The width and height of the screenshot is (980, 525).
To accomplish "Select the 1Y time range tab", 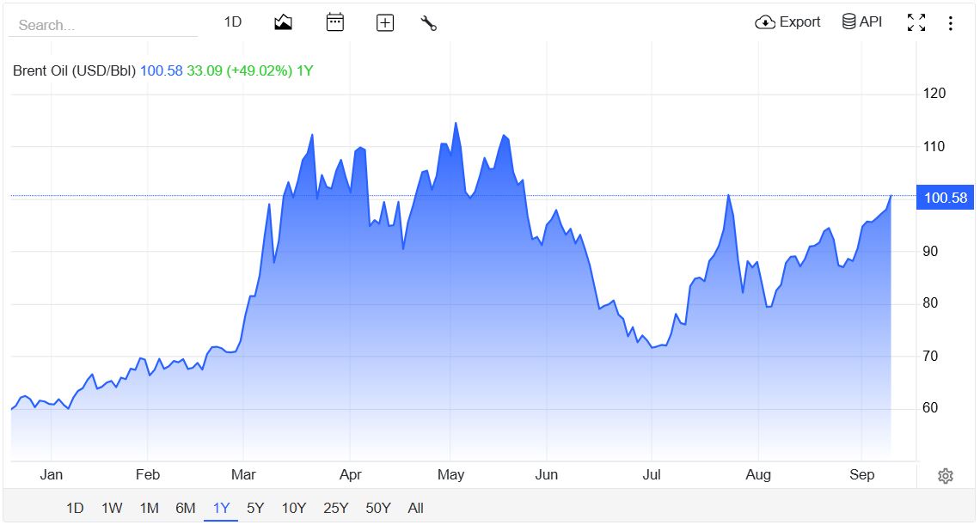I will coord(221,508).
